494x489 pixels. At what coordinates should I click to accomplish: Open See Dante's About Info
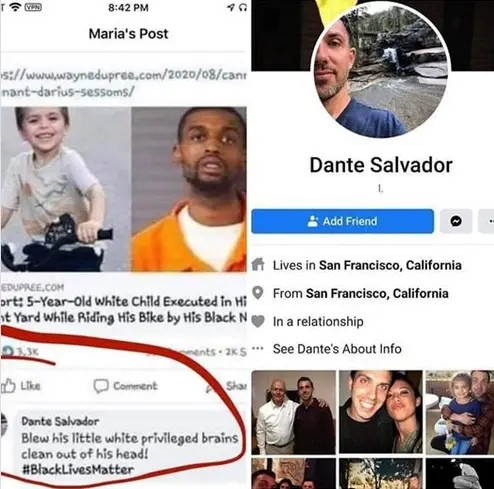click(x=337, y=349)
